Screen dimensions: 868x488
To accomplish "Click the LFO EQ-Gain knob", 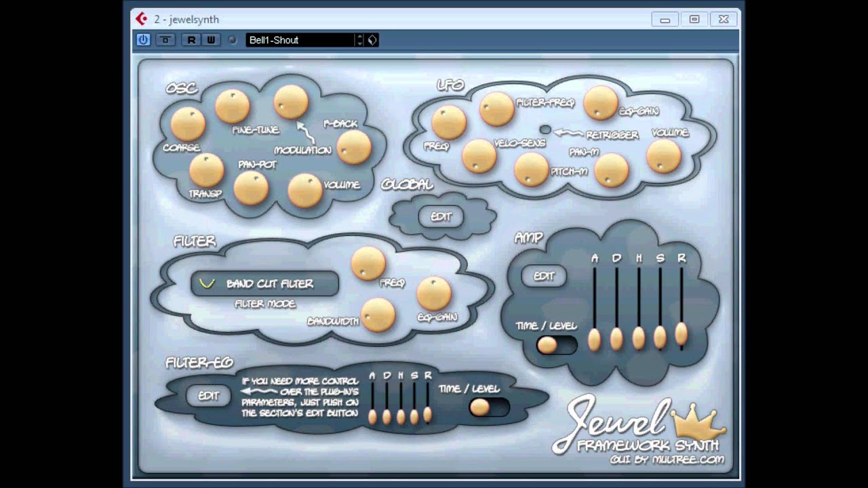I will click(x=601, y=103).
